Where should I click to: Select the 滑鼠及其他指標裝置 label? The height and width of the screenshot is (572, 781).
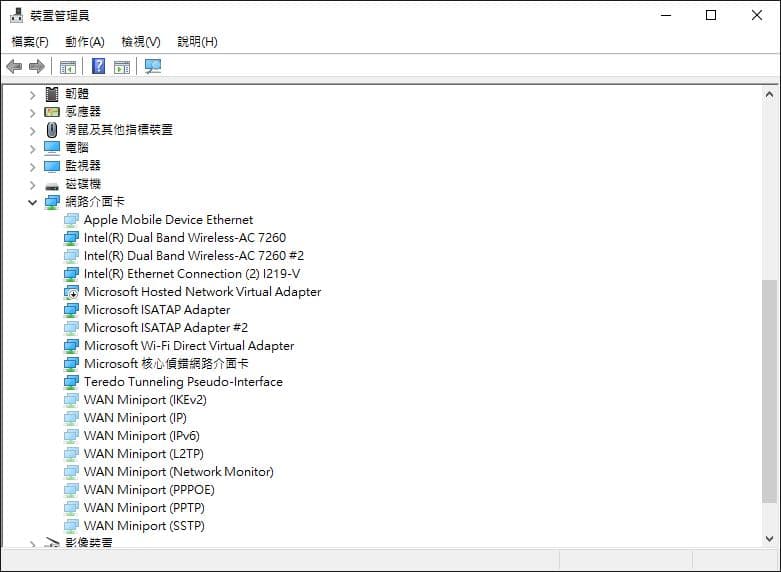pyautogui.click(x=119, y=130)
